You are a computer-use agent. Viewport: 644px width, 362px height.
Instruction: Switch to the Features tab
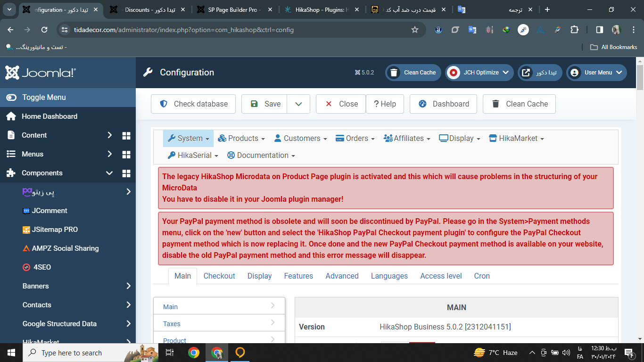tap(298, 276)
